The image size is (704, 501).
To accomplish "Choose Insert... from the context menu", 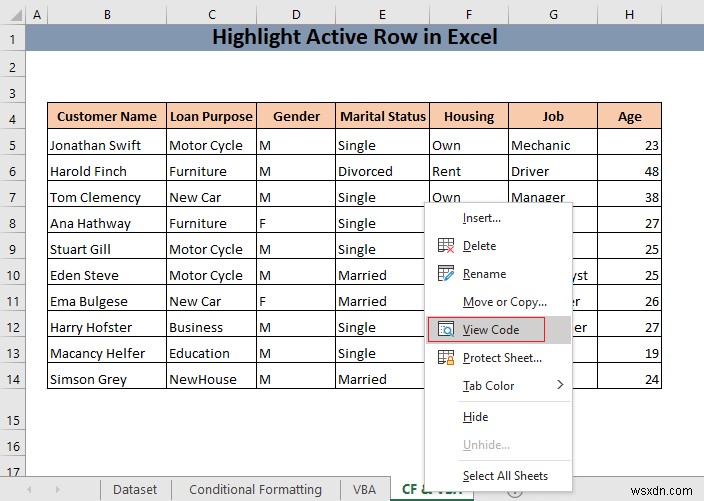I will pyautogui.click(x=498, y=218).
